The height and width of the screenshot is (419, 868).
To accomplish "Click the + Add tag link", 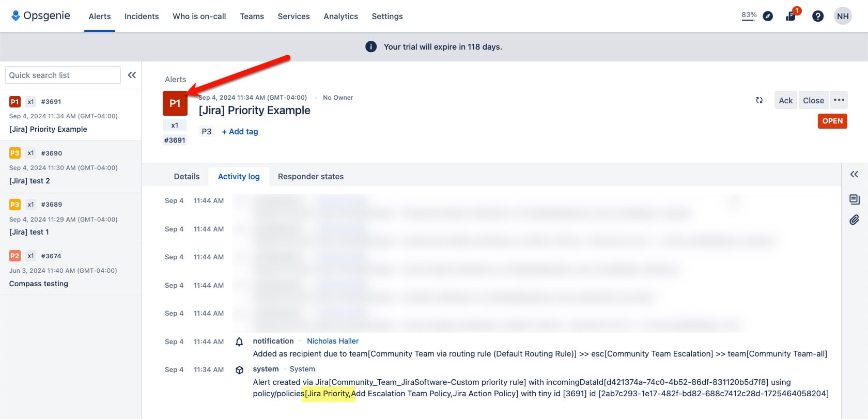I will point(240,132).
